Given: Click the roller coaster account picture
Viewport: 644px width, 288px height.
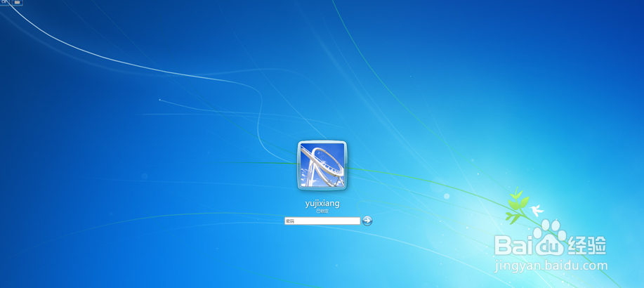Looking at the screenshot, I should [322, 166].
